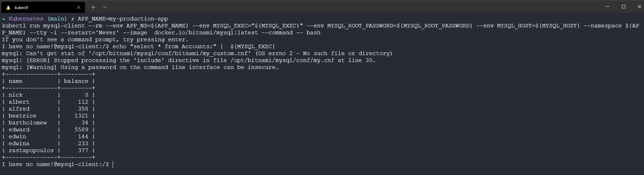
Task: Click the my_custom.cnf file path text
Action: (x=170, y=53)
